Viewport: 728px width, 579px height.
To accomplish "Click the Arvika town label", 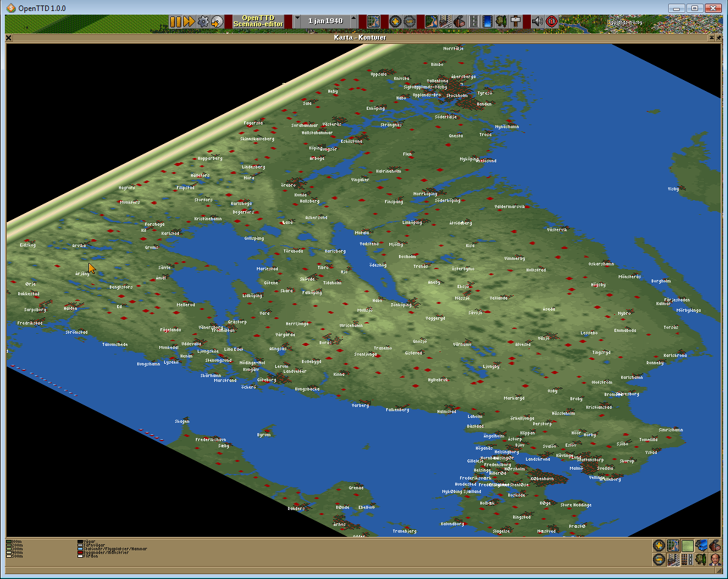I will click(79, 246).
